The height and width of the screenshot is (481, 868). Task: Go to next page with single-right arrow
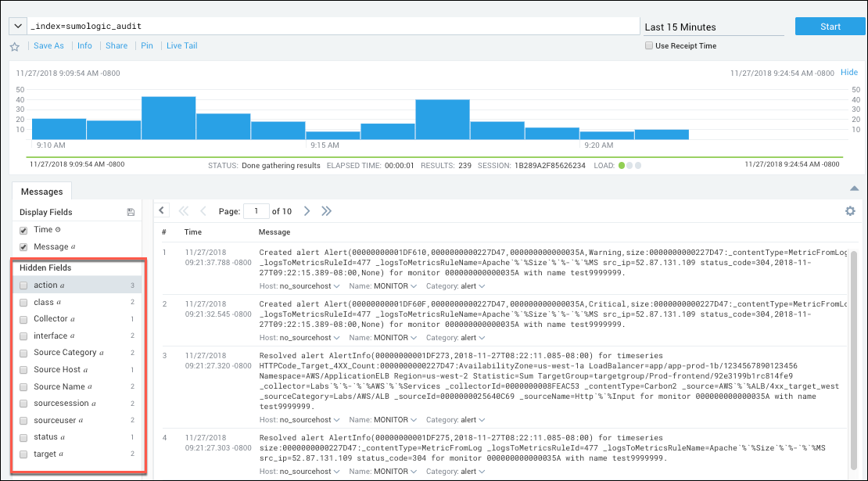tap(307, 210)
